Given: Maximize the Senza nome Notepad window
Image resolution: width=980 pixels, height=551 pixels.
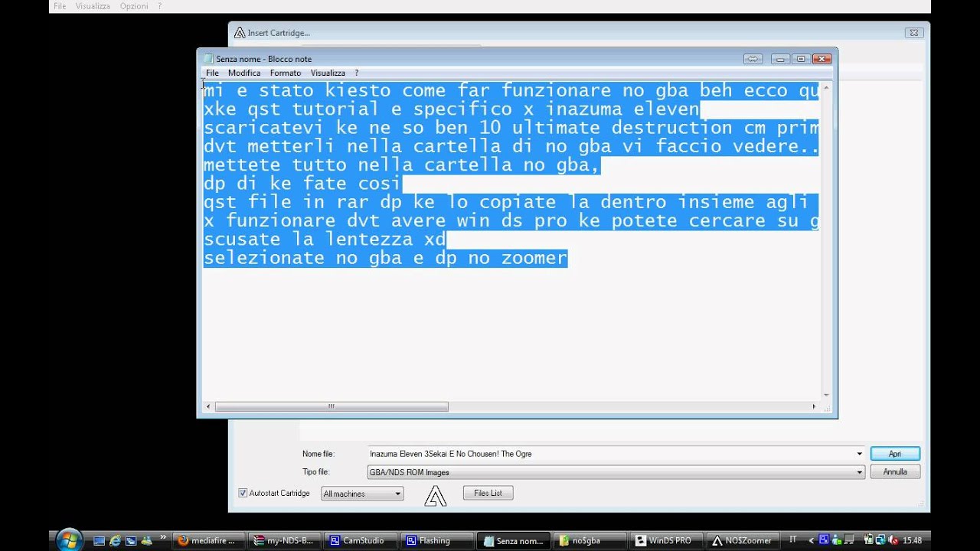Looking at the screenshot, I should tap(801, 59).
